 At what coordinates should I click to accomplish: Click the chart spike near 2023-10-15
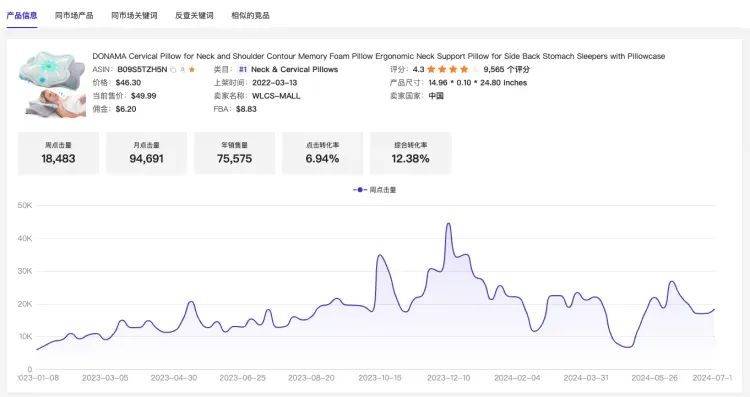click(380, 255)
